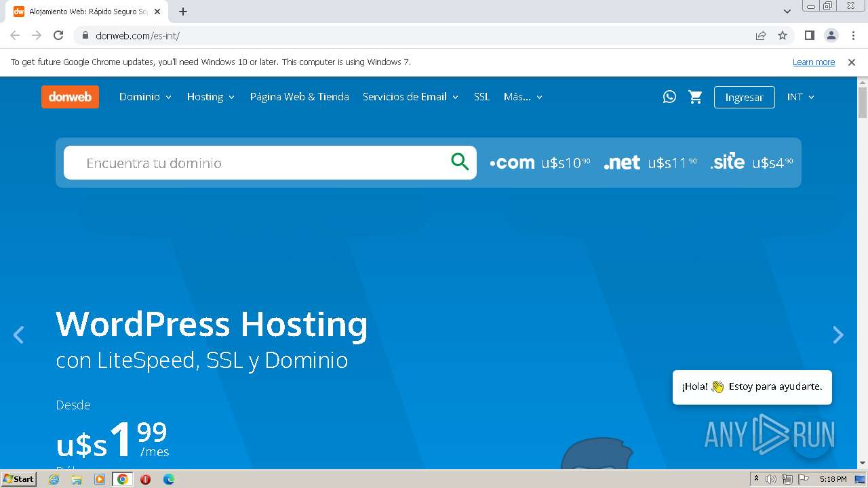Open a new browser tab
Screen dimensions: 868x488
pos(183,12)
